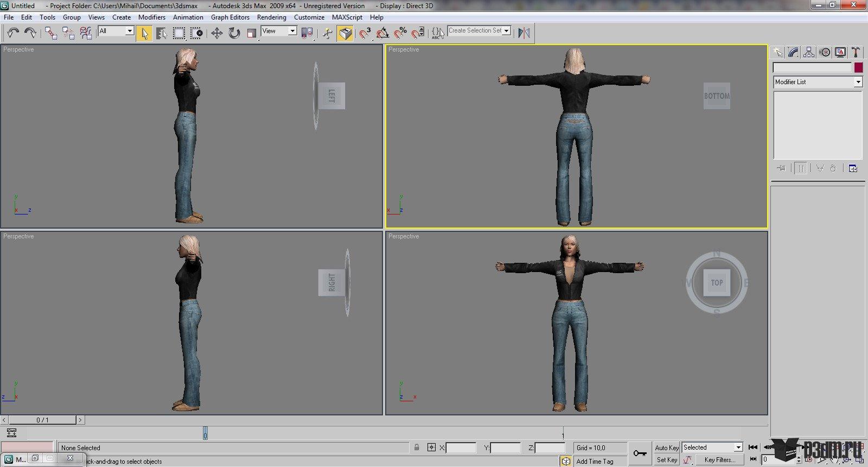Click the Set Key button
The width and height of the screenshot is (868, 467).
click(x=666, y=460)
